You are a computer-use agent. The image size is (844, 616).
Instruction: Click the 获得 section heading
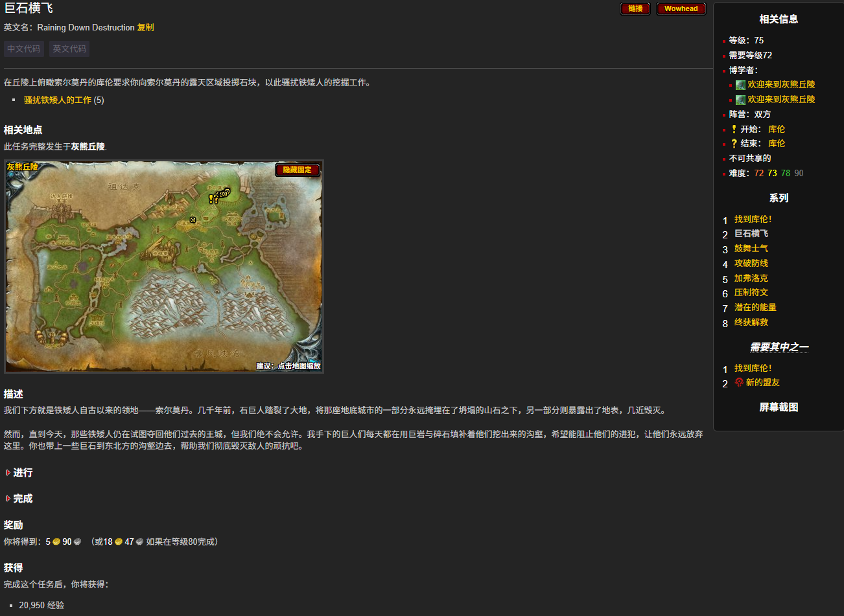point(13,567)
